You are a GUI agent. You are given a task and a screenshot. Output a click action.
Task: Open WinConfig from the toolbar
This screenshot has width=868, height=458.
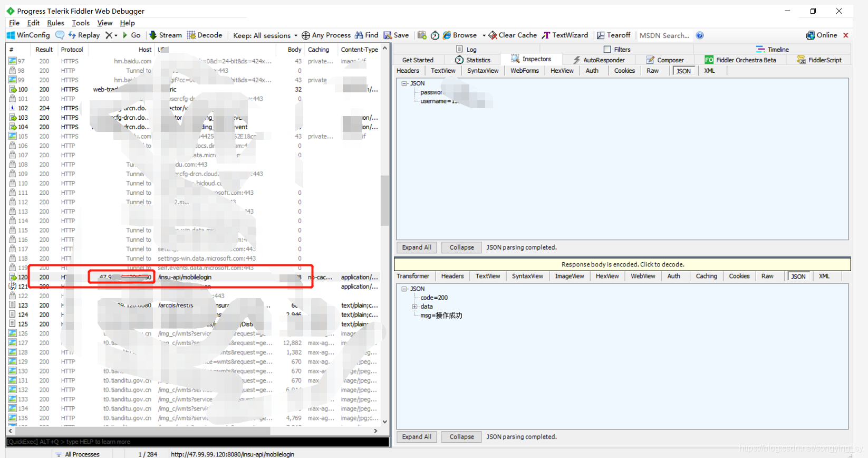click(x=28, y=35)
